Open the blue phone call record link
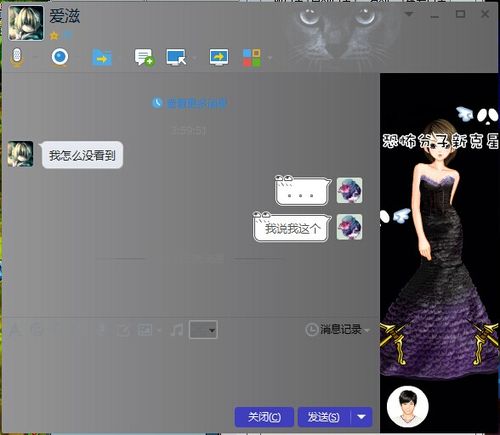500x435 pixels. coord(190,103)
